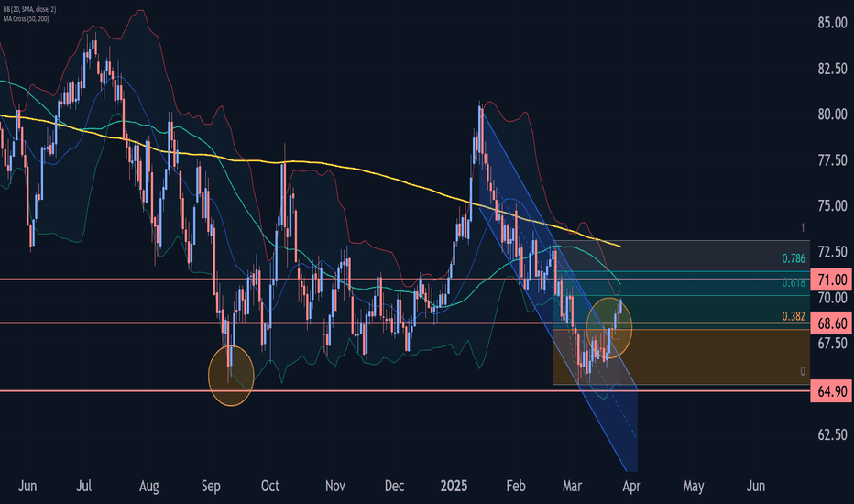Click the Dec time axis label
The image size is (854, 504).
[394, 486]
